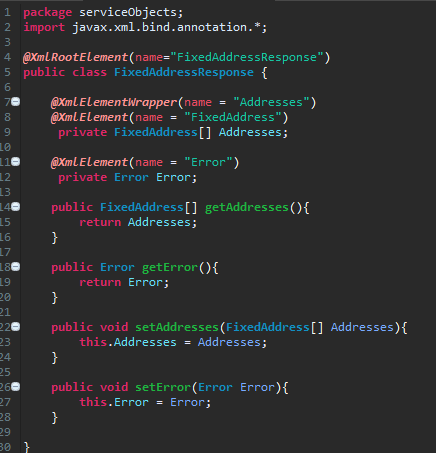
Task: Click 'javax.xml.bind.annotation.*' import text
Action: tap(166, 27)
